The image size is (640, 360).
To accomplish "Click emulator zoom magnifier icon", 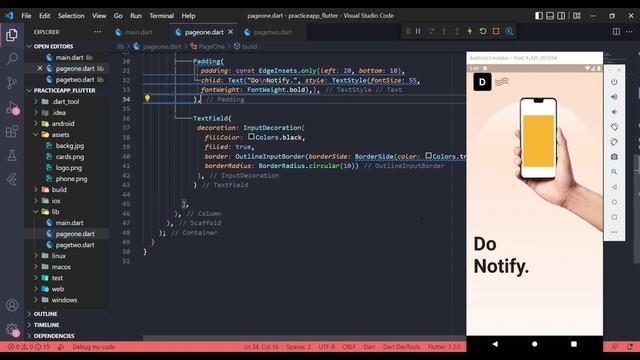I will [x=614, y=172].
